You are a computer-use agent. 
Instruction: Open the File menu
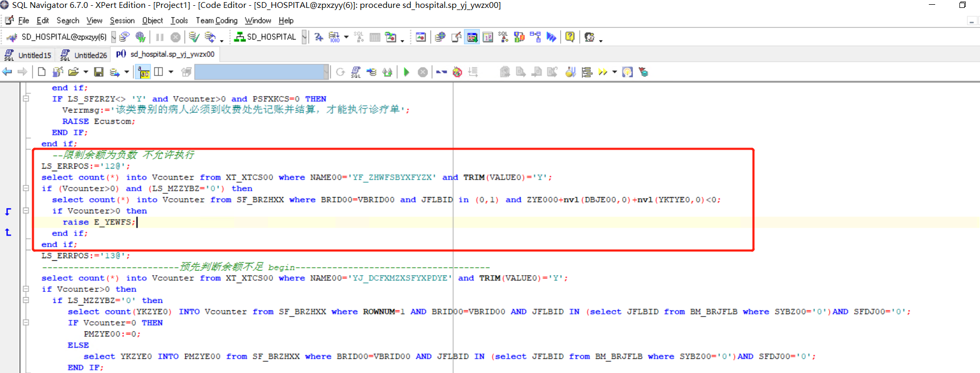(23, 21)
